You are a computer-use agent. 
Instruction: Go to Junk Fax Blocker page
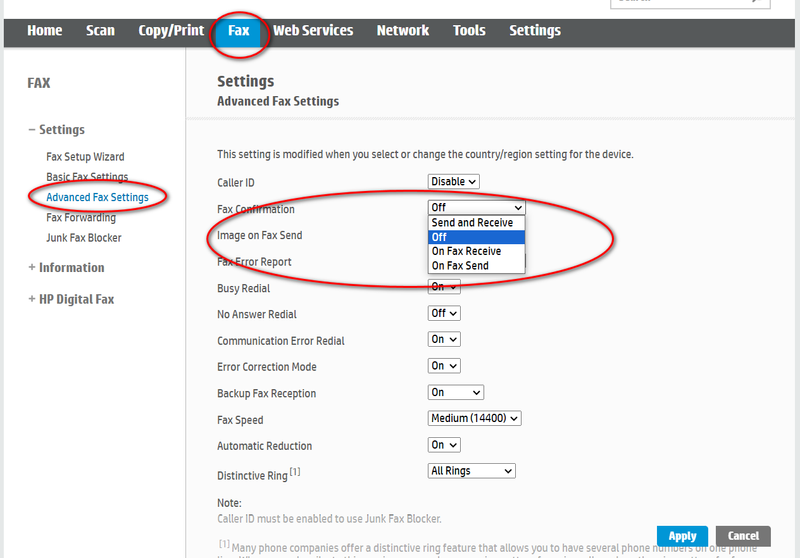pos(84,238)
